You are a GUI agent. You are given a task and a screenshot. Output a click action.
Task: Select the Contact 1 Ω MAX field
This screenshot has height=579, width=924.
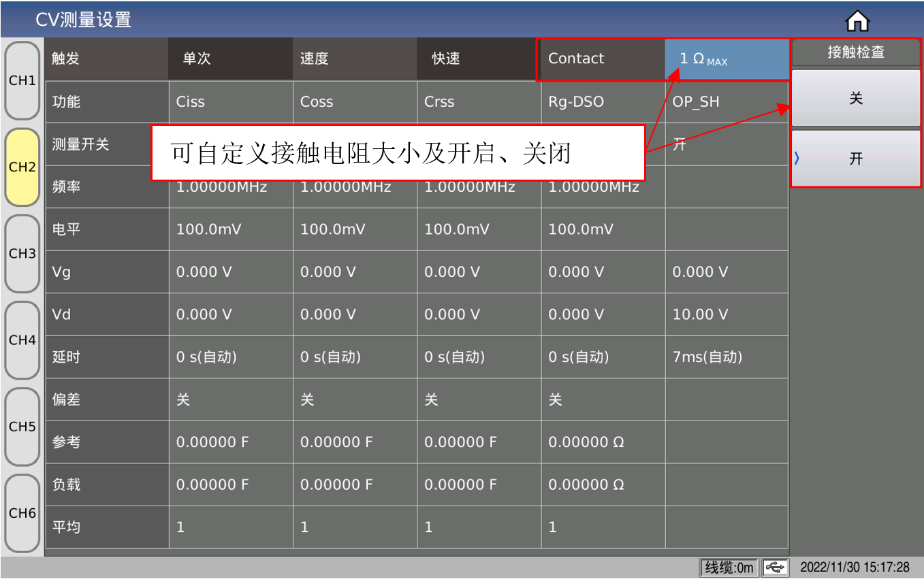727,59
